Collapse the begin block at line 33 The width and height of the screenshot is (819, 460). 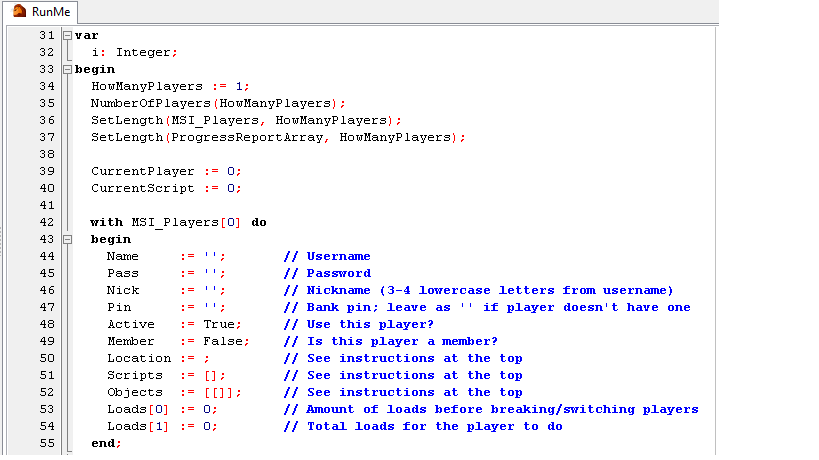[x=67, y=69]
